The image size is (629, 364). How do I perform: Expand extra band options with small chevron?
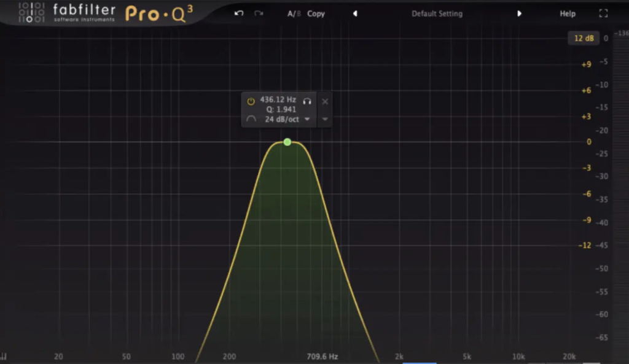324,119
